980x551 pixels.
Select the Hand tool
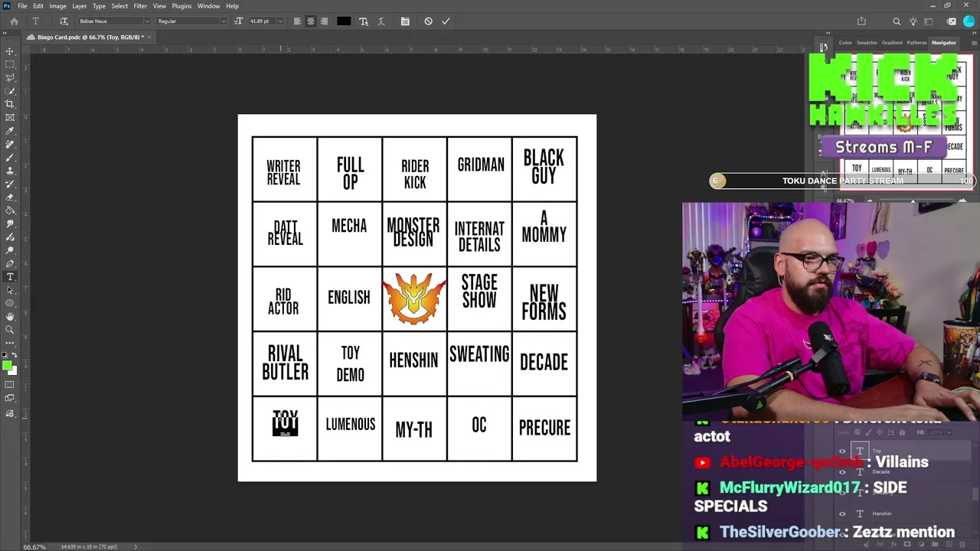[x=10, y=317]
